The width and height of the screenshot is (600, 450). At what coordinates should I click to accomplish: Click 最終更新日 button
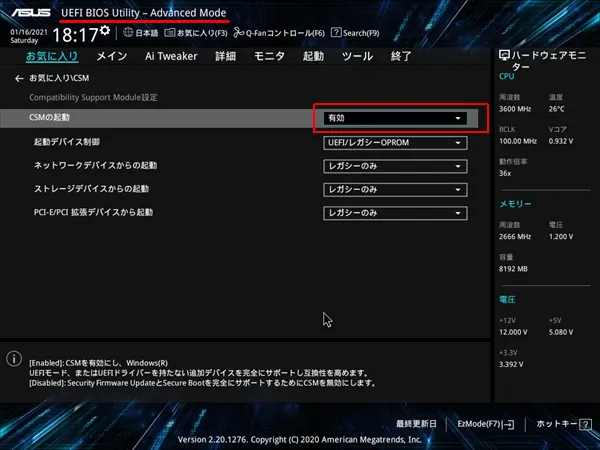click(416, 424)
